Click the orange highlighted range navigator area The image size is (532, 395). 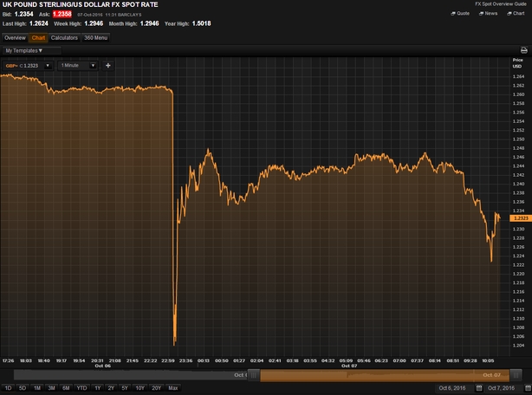pos(385,375)
